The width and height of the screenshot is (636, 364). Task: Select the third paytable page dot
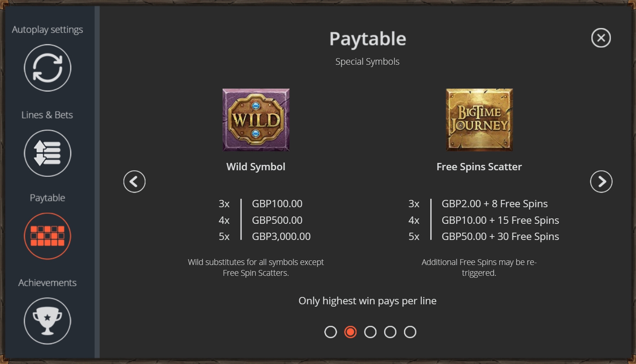pyautogui.click(x=370, y=332)
